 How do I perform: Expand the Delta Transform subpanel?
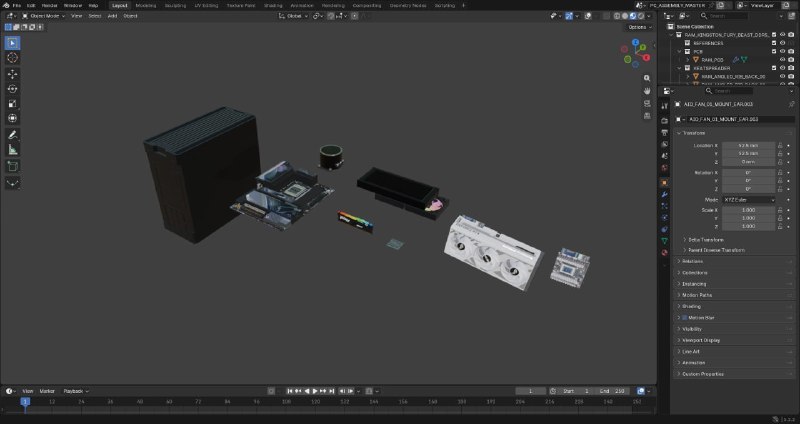click(x=706, y=239)
